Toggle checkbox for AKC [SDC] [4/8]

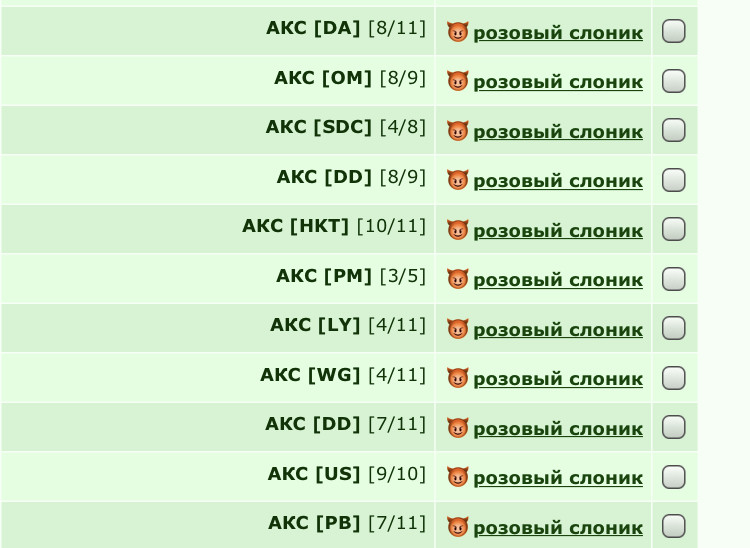pyautogui.click(x=673, y=130)
